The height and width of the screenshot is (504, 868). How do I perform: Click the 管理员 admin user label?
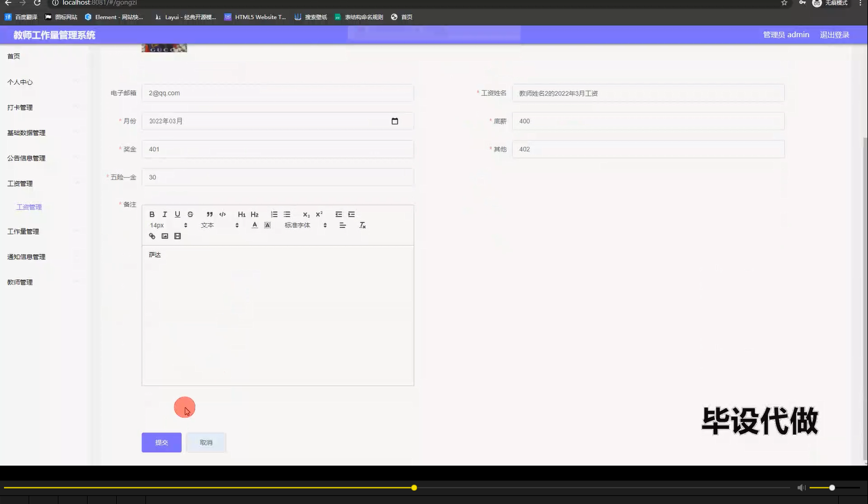pos(786,35)
